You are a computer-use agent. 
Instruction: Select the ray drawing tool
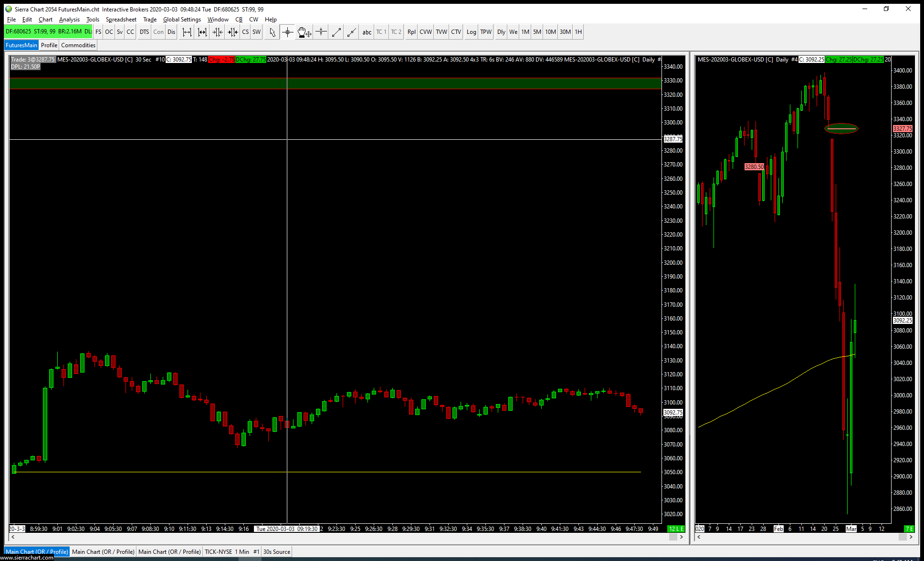click(x=351, y=32)
